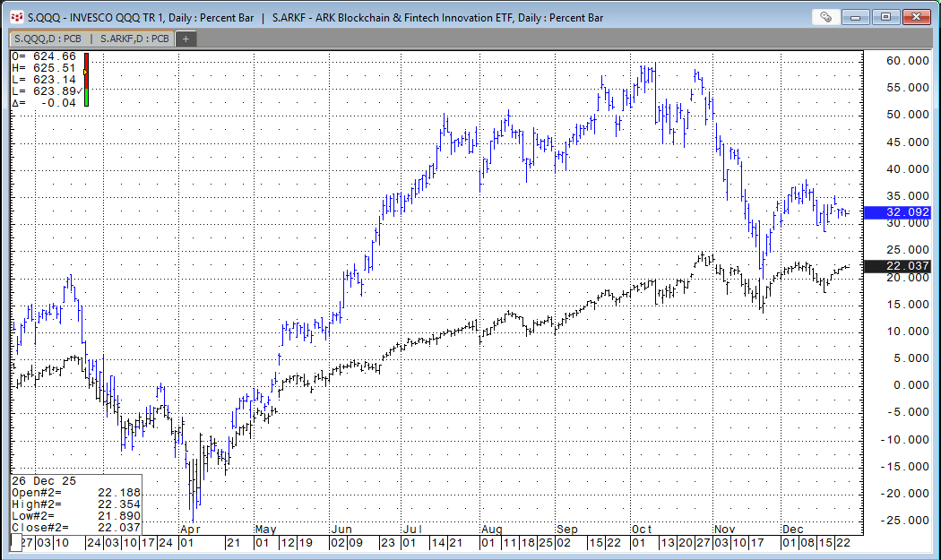The width and height of the screenshot is (941, 560).
Task: Add a new chart tab with plus button
Action: click(186, 39)
